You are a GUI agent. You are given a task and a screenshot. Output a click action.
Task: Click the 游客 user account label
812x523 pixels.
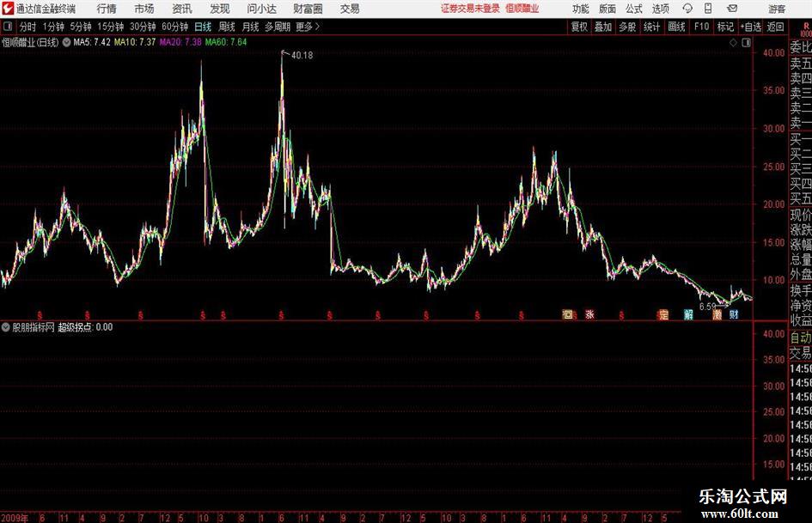coord(777,9)
